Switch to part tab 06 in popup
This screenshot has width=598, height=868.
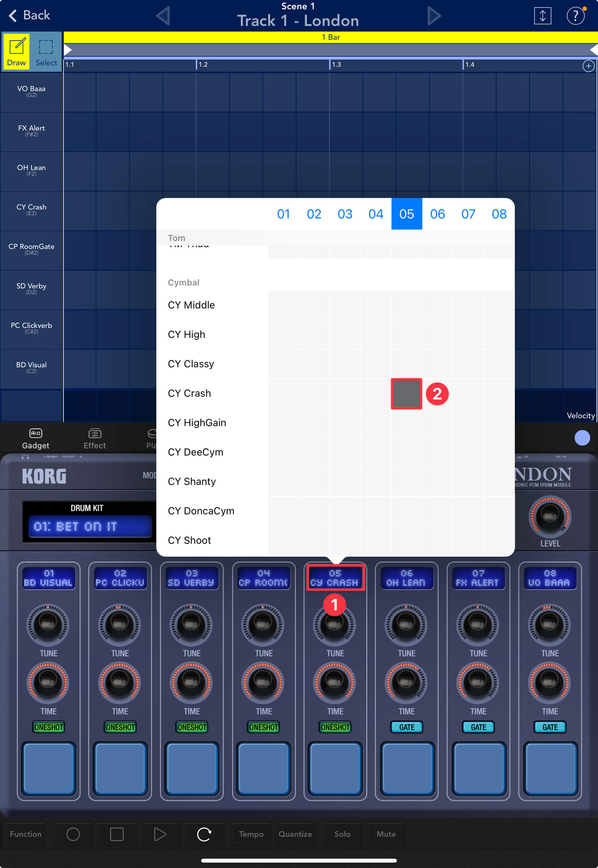pyautogui.click(x=437, y=214)
